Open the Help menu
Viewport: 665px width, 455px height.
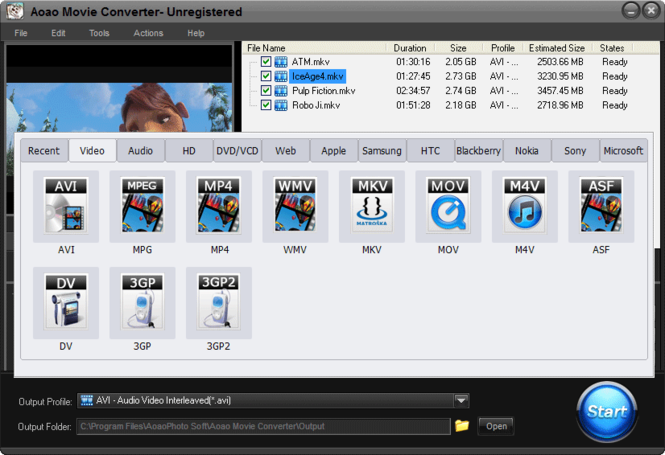click(x=196, y=33)
